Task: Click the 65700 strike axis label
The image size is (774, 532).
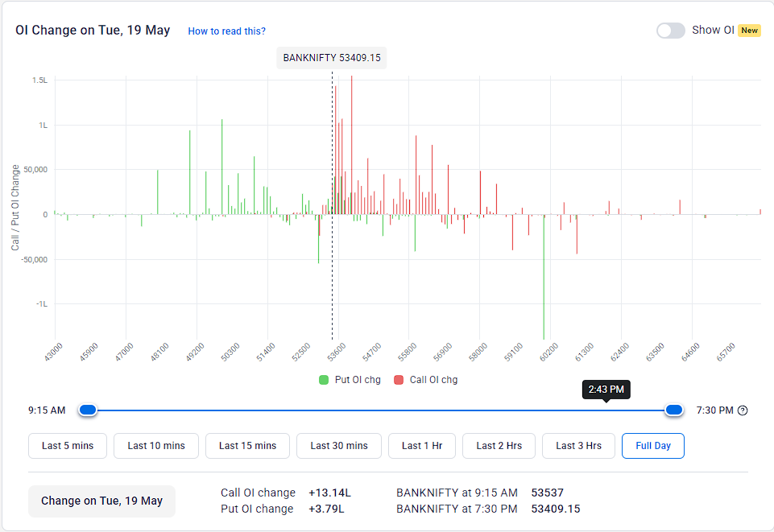Action: [726, 352]
